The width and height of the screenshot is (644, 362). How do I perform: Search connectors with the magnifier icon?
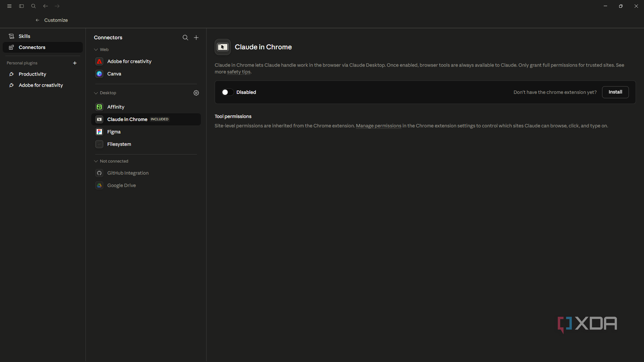(x=185, y=38)
